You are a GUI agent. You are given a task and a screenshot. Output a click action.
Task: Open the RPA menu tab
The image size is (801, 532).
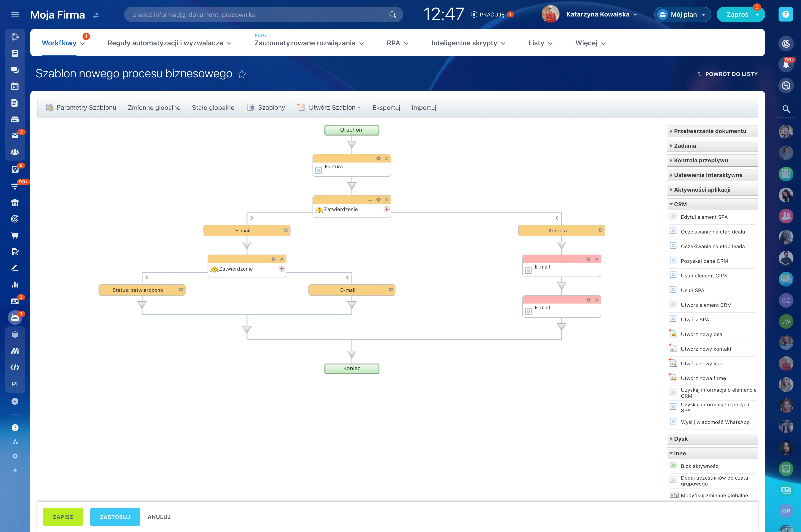[397, 43]
